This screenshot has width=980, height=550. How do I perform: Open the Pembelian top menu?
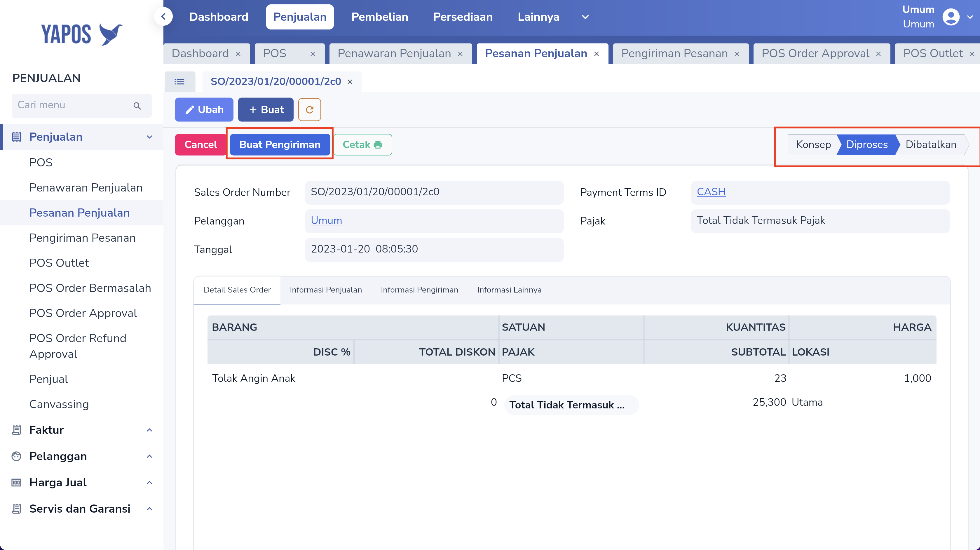(x=380, y=17)
